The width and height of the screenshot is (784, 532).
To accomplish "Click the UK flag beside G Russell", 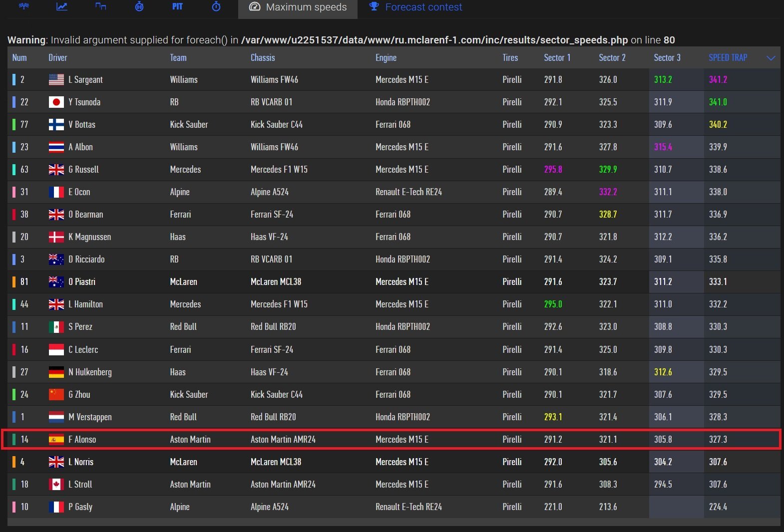I will click(x=56, y=169).
